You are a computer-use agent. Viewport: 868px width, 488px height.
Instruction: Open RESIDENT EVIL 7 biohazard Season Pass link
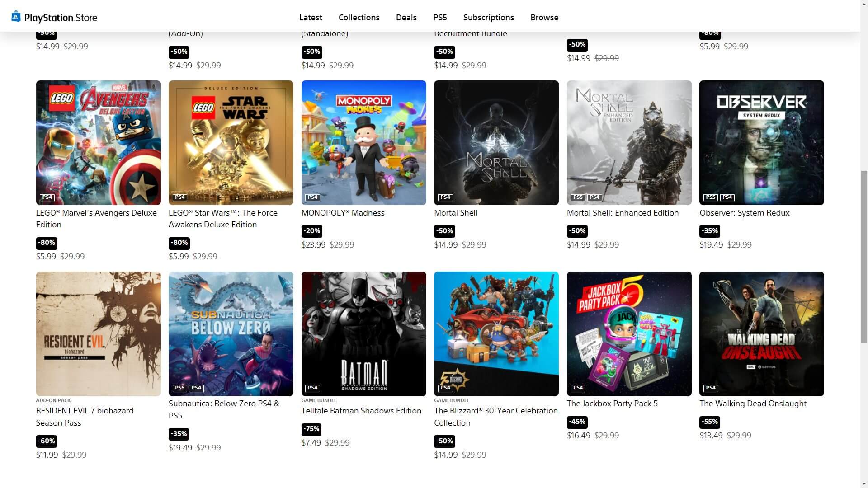(x=85, y=417)
